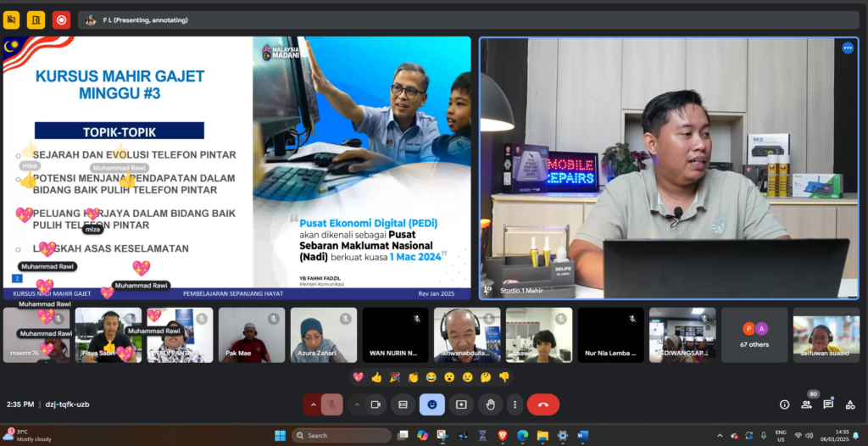Click the shared presentation slide
868x446 pixels.
(237, 168)
